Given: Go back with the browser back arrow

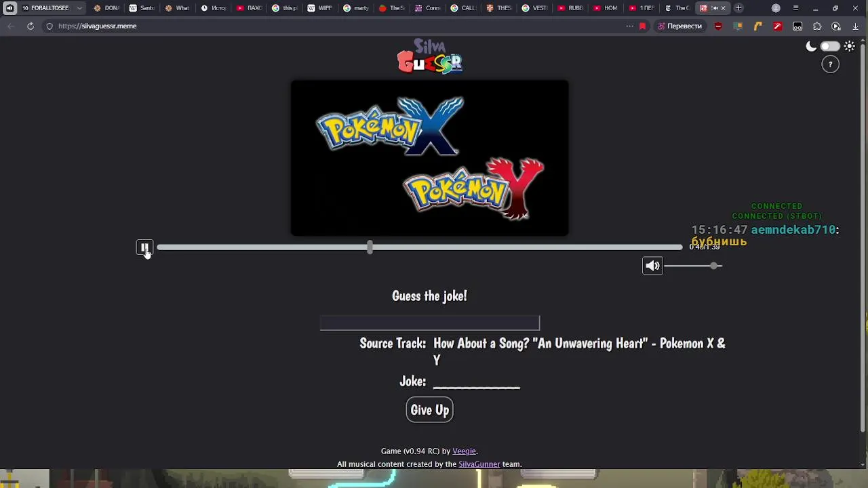Looking at the screenshot, I should 11,26.
